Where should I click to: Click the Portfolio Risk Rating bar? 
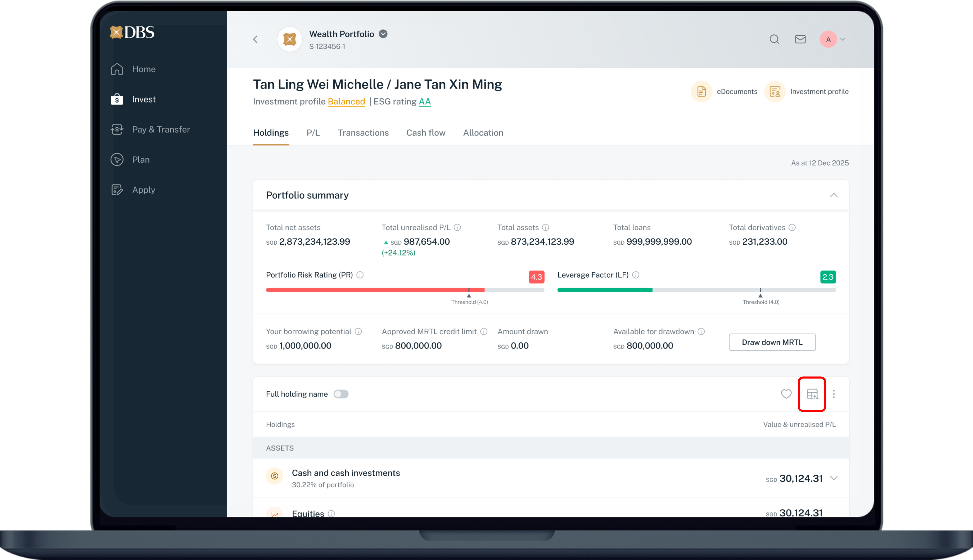coord(405,290)
